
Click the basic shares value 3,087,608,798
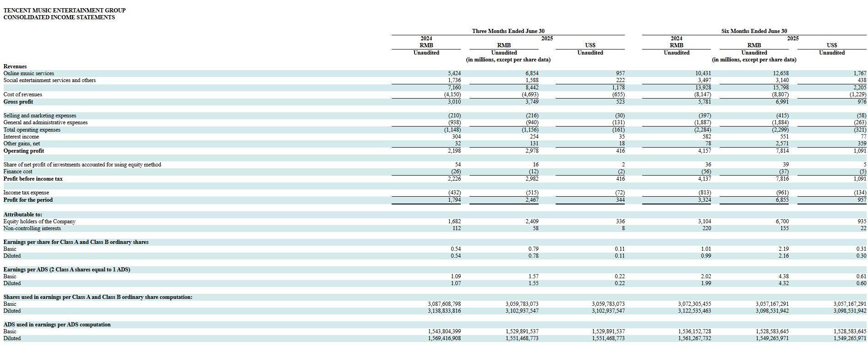tap(444, 304)
